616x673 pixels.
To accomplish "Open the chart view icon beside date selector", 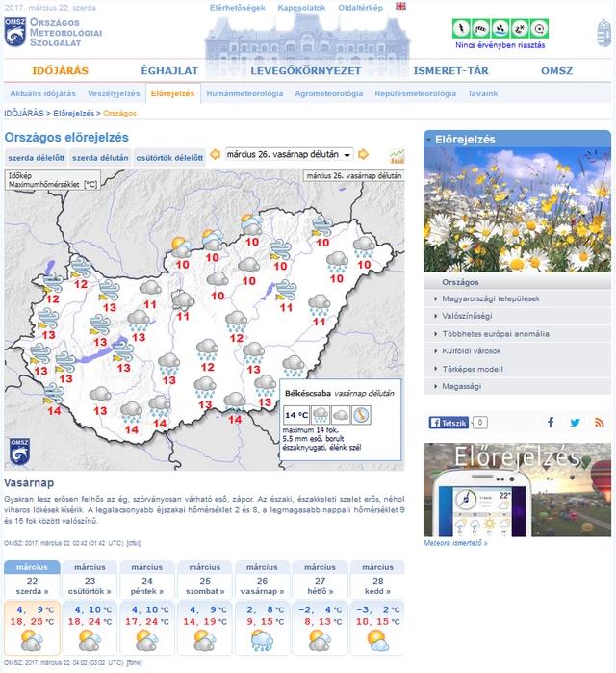I will (397, 156).
